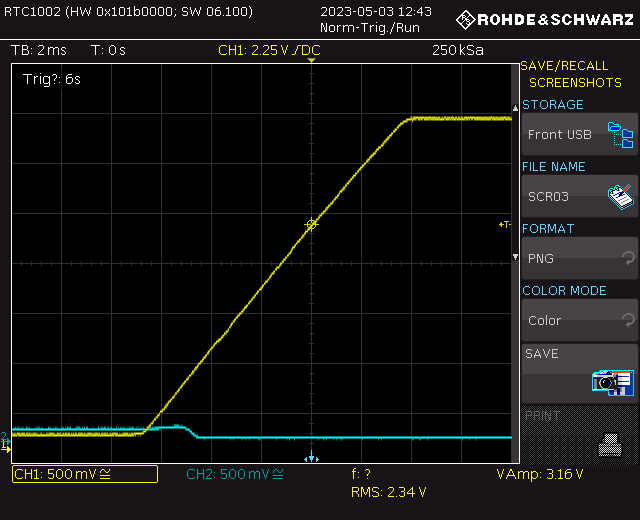The height and width of the screenshot is (520, 640).
Task: Click the trigger level T marker
Action: tap(505, 224)
